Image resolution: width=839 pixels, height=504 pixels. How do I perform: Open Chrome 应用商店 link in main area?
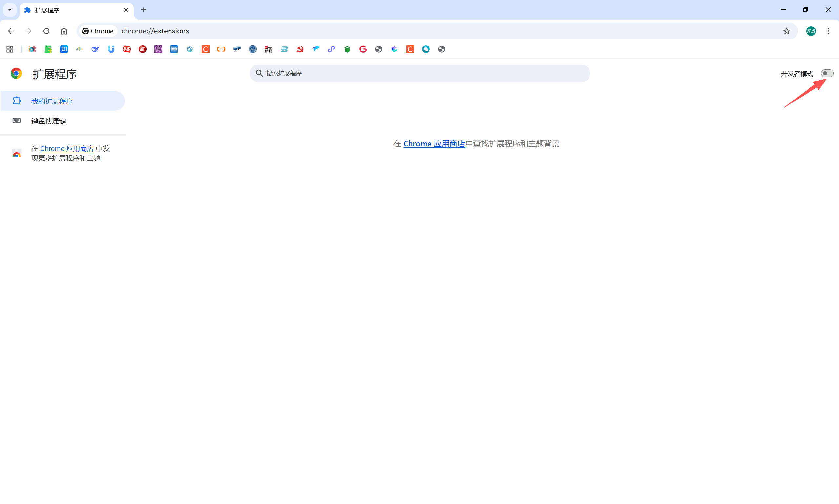click(434, 144)
